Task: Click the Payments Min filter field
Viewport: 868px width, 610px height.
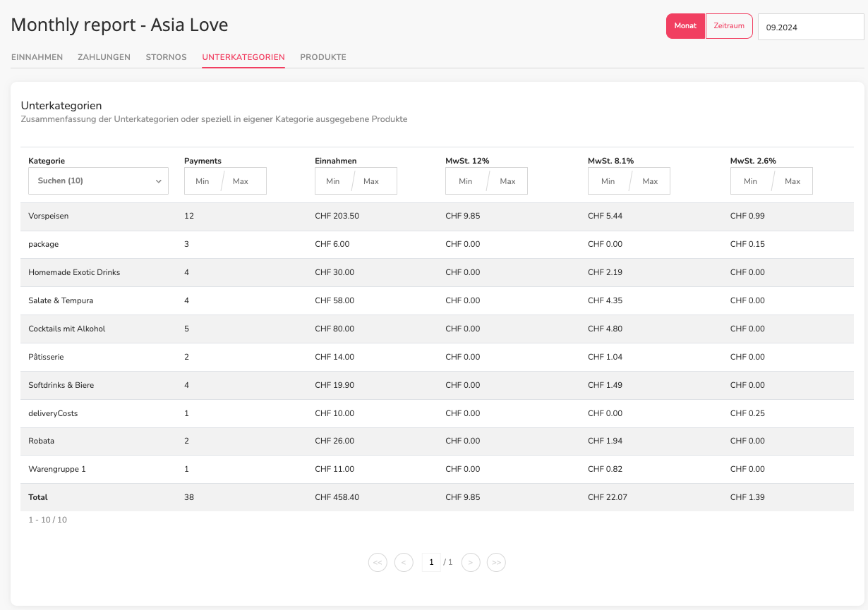Action: click(x=203, y=181)
